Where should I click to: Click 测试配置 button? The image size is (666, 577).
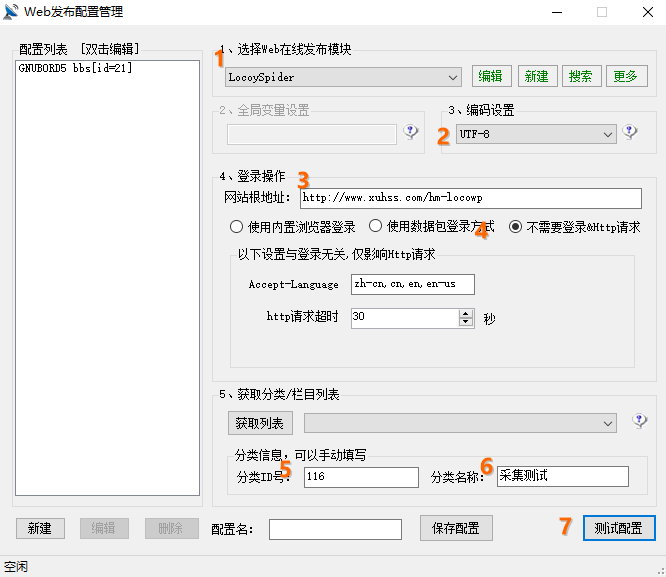click(618, 528)
